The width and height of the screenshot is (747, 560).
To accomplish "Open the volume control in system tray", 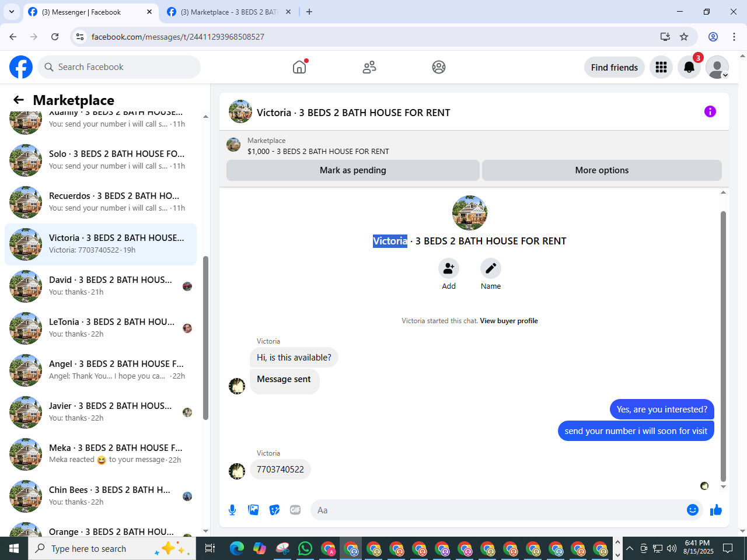I will 672,548.
